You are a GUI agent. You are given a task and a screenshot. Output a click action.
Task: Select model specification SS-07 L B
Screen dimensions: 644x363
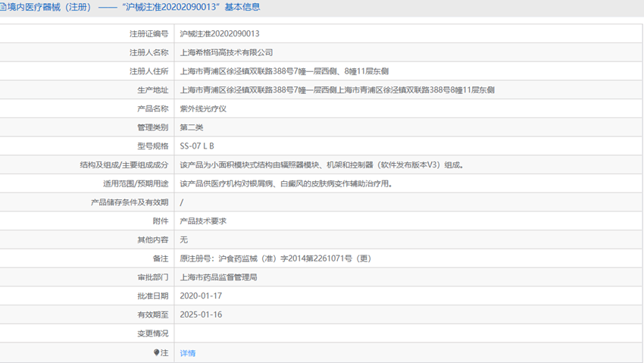tap(197, 146)
